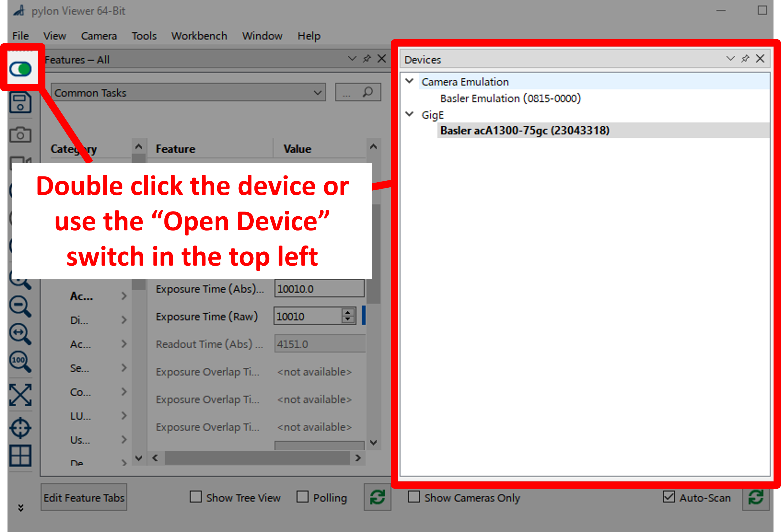Screen dimensions: 781x532
Task: Click the feature search magnifier box
Action: tap(358, 92)
